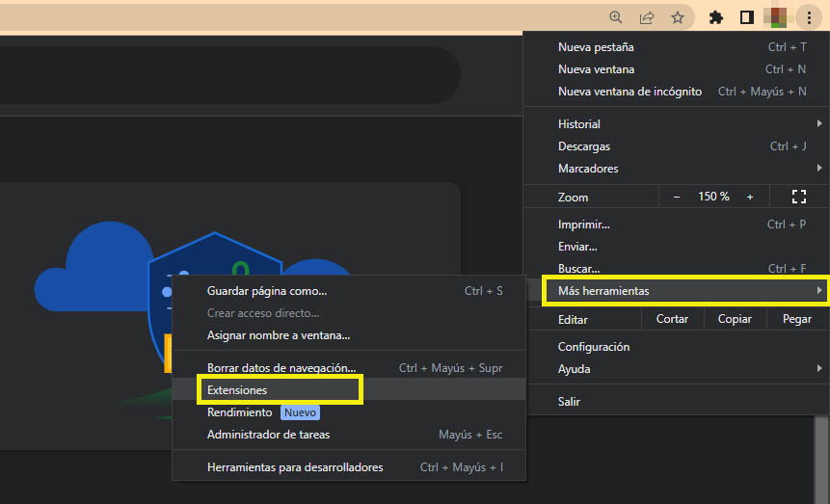Choose Borrar datos de navegación
Viewport: 830px width, 504px height.
[x=281, y=368]
